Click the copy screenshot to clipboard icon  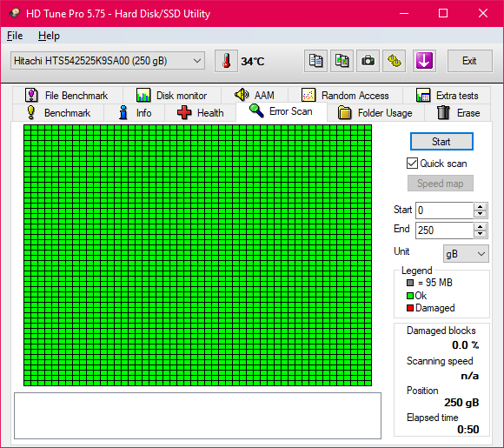pos(342,61)
